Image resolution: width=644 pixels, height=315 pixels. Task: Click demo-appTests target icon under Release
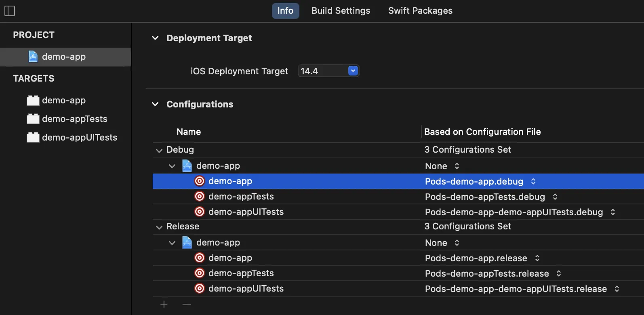click(200, 273)
